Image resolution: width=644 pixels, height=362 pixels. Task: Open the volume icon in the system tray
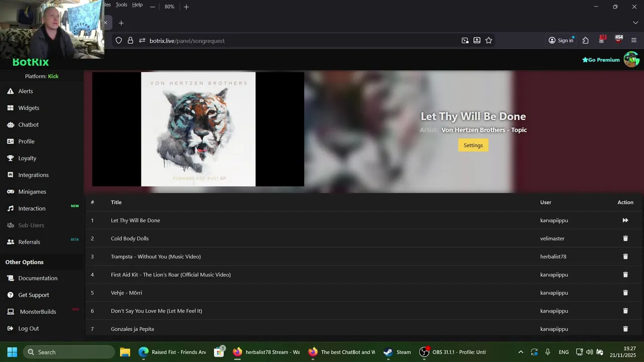pyautogui.click(x=589, y=352)
